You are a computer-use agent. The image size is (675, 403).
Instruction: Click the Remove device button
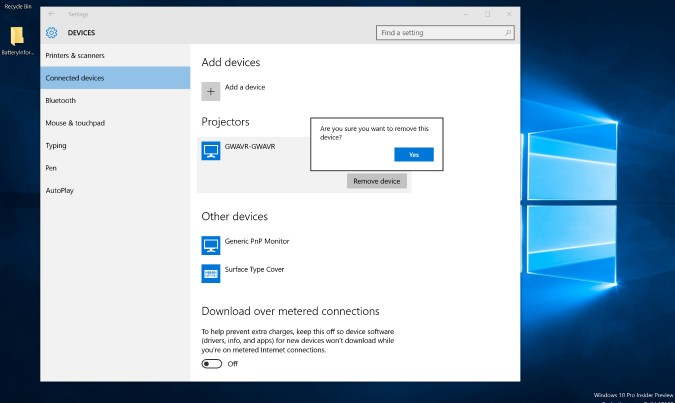(376, 181)
